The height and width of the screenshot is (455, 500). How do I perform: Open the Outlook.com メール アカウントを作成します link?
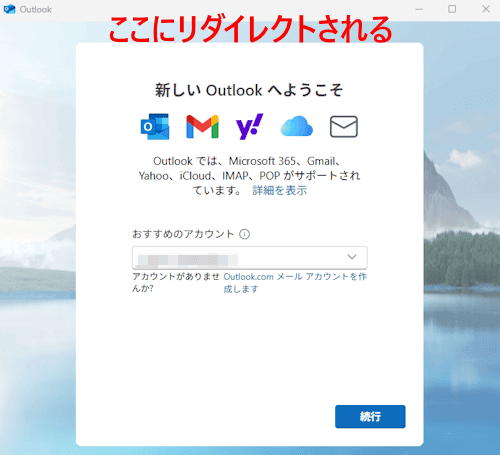pos(295,283)
